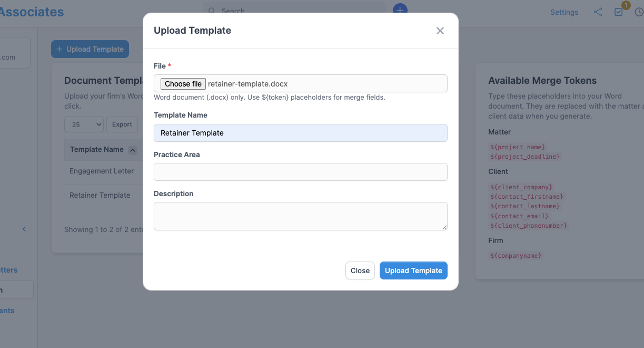644x348 pixels.
Task: Click inside the Description textarea
Action: (x=301, y=216)
